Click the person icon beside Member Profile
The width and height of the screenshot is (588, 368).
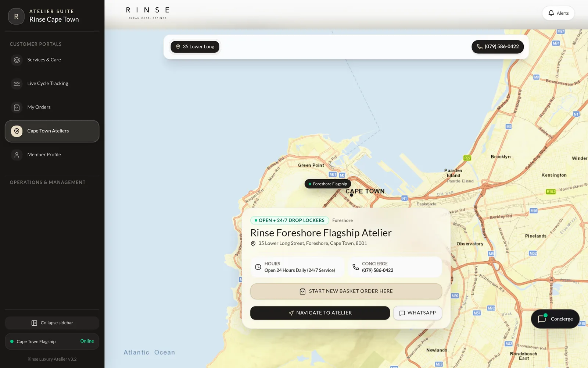point(17,155)
